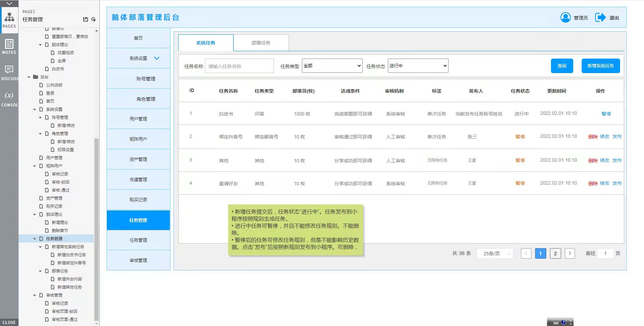Collapse the 部落任务 node in page tree
Screen dimensions: 644x326
(40, 271)
